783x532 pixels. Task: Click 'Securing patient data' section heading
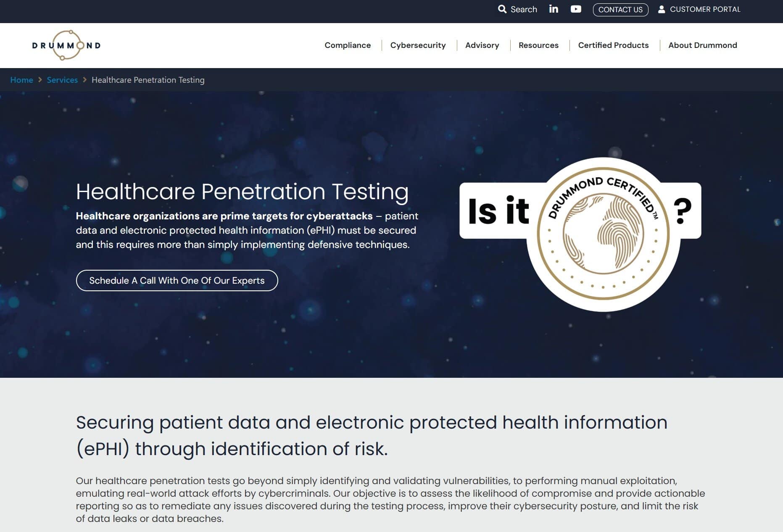point(372,435)
